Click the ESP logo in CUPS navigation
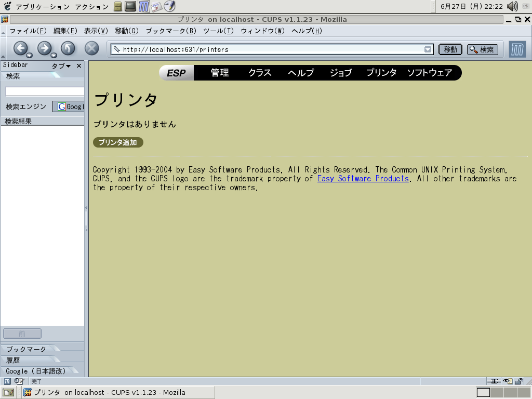This screenshot has height=399, width=532. pos(177,73)
